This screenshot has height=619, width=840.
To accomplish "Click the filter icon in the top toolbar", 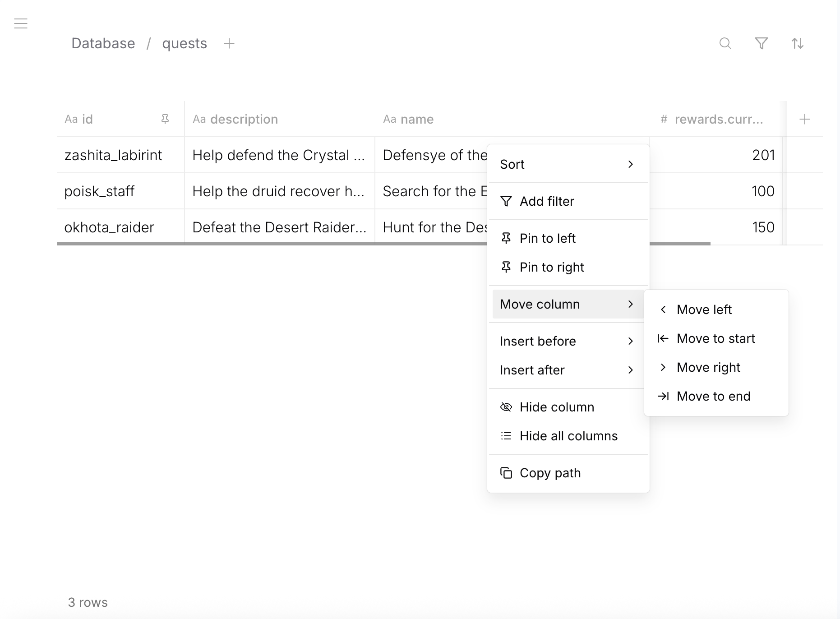I will pyautogui.click(x=762, y=43).
